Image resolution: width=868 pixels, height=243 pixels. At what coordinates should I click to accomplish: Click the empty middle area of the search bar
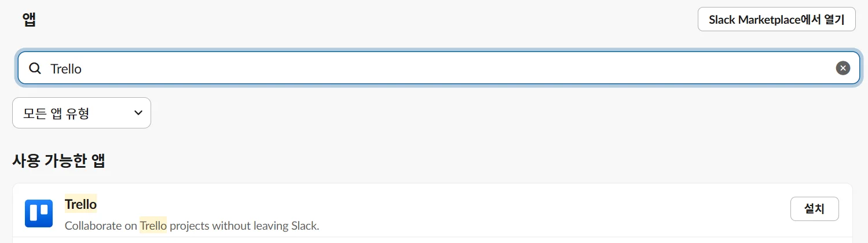tap(440, 69)
